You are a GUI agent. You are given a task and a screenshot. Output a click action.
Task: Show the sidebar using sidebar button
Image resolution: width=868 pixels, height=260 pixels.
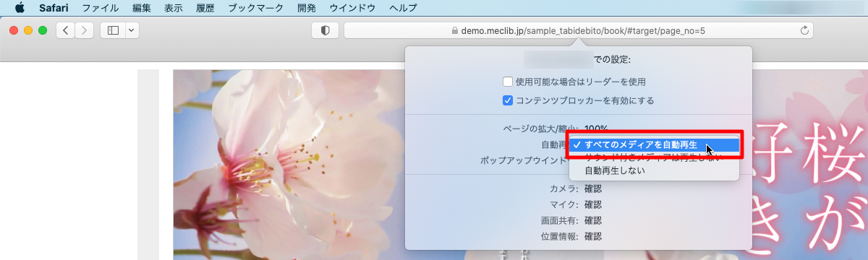(x=113, y=30)
